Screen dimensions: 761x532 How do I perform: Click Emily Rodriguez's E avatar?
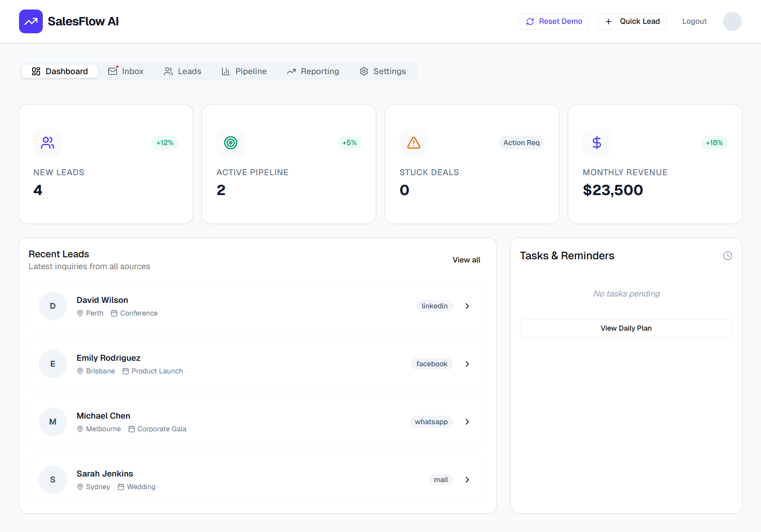tap(53, 364)
